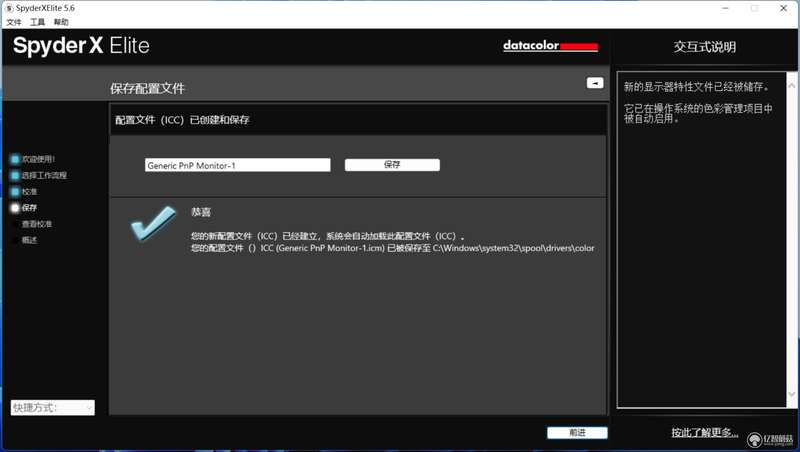This screenshot has width=800, height=452.
Task: Open the 文件 menu
Action: [x=14, y=22]
